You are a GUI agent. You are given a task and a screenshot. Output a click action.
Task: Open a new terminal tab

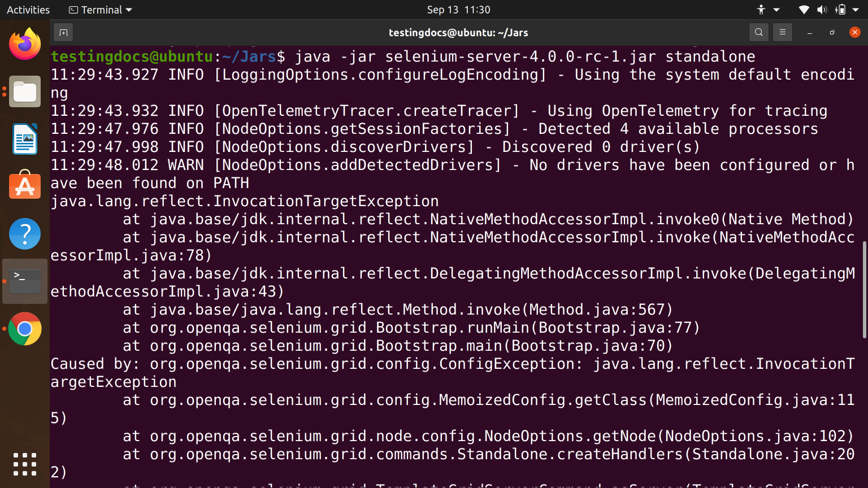(63, 32)
